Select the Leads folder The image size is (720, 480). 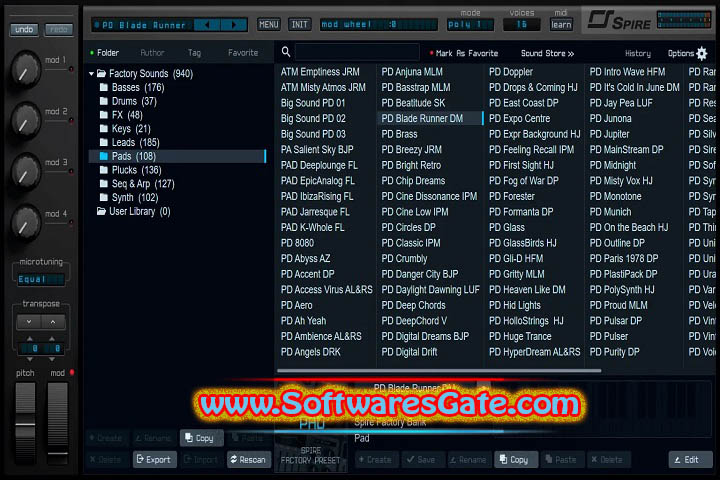click(130, 142)
